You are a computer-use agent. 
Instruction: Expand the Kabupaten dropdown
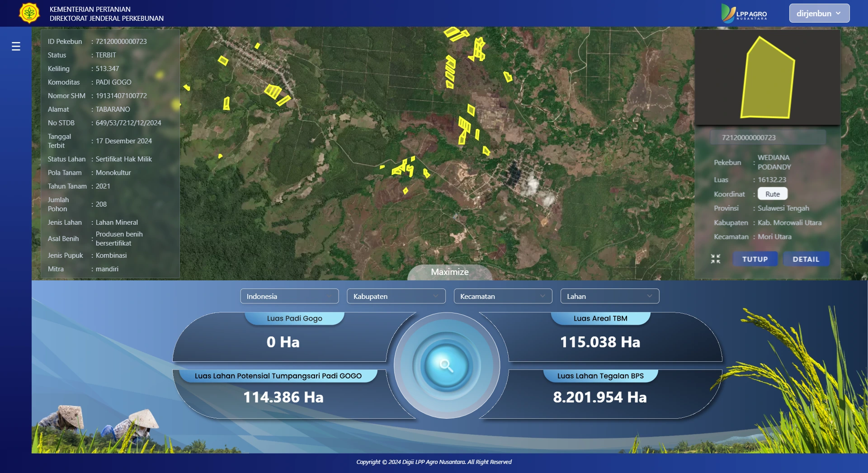(396, 296)
